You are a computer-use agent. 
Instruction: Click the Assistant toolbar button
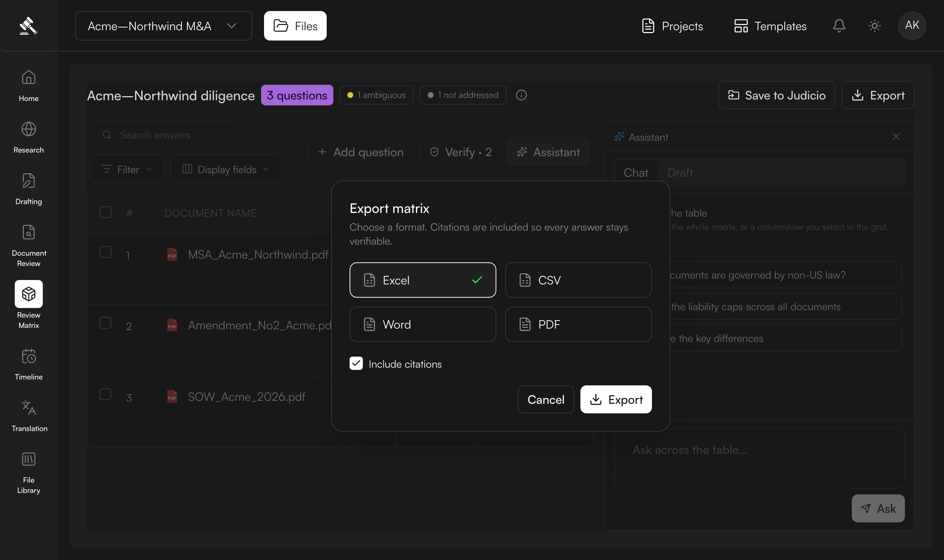point(549,152)
